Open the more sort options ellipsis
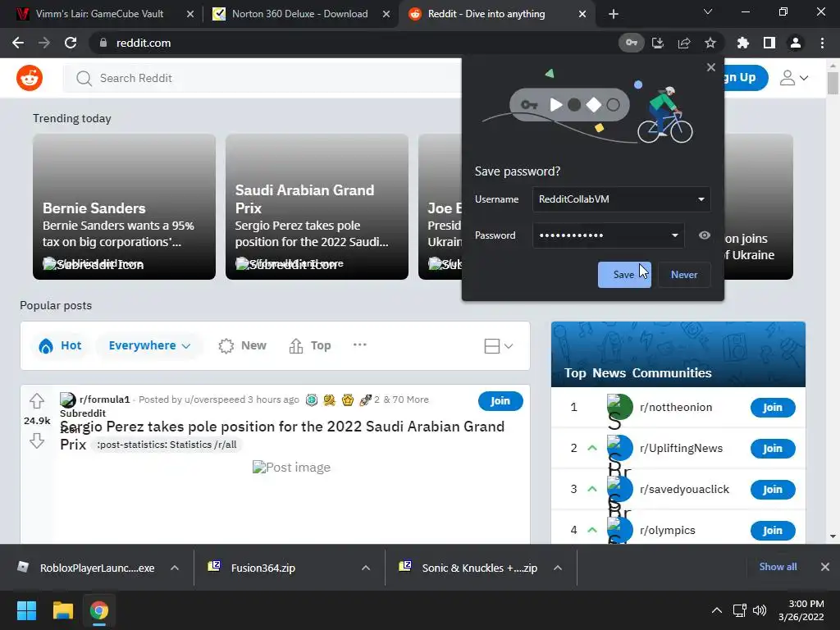 (x=360, y=345)
